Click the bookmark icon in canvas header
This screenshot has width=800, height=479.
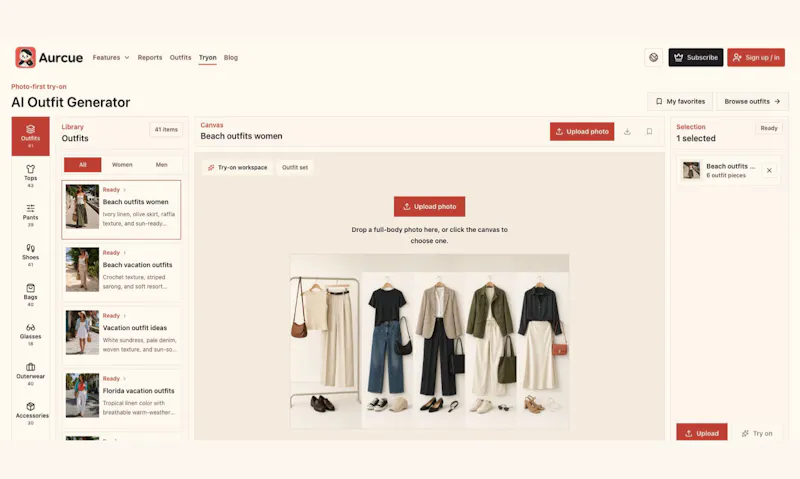click(649, 132)
